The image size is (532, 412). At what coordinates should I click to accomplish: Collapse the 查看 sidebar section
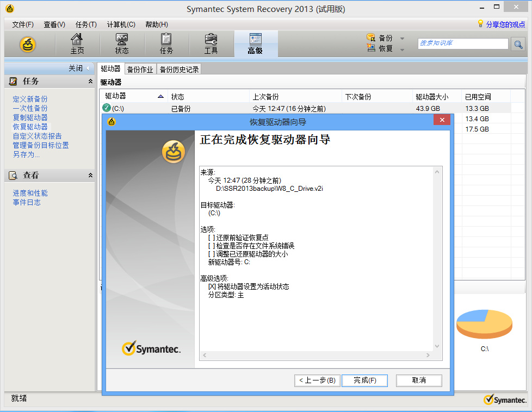90,176
